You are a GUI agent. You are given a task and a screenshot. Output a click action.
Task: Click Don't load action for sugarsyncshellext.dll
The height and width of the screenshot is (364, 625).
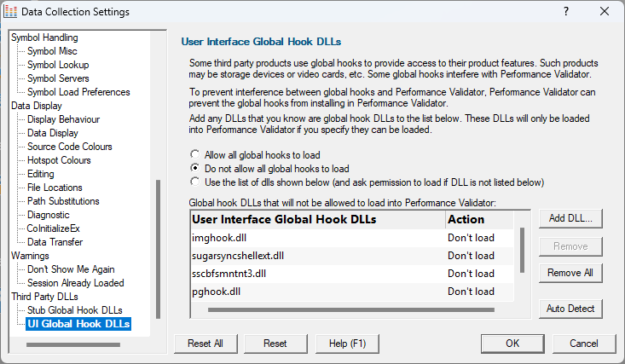[x=471, y=256]
